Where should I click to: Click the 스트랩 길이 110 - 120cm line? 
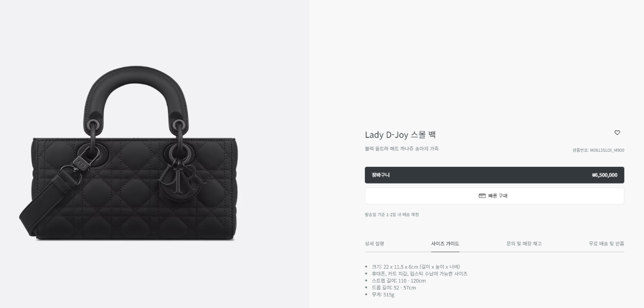point(399,281)
